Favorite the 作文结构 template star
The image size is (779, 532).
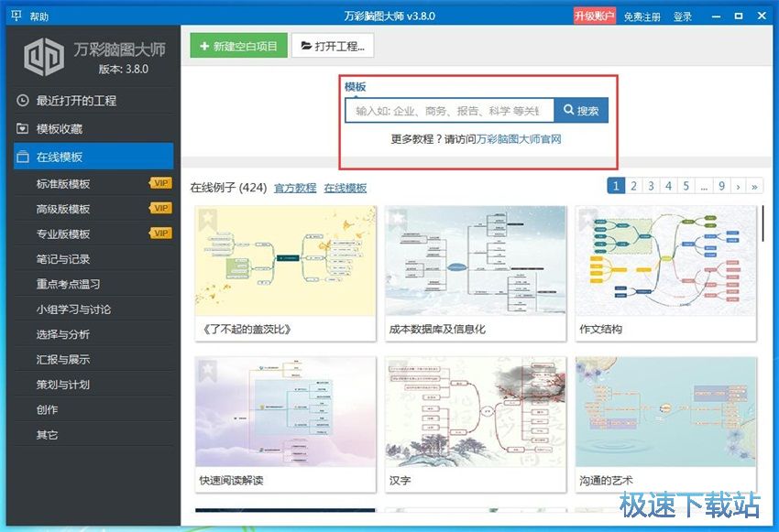point(588,219)
